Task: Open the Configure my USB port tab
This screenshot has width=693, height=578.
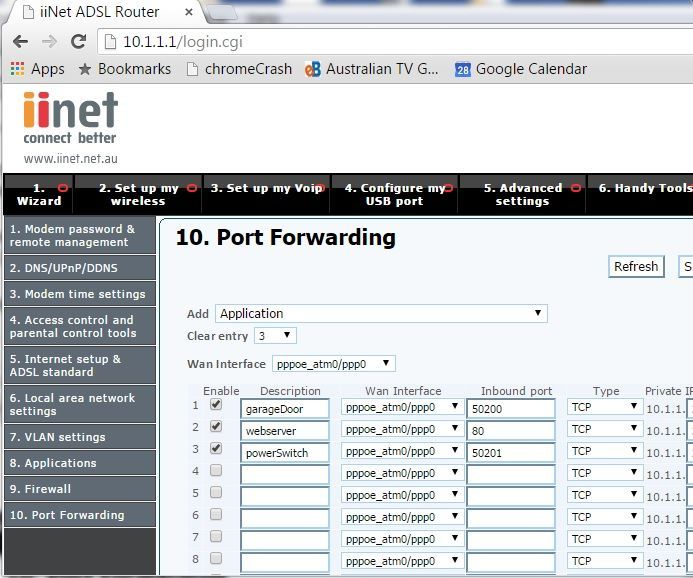Action: pos(395,194)
